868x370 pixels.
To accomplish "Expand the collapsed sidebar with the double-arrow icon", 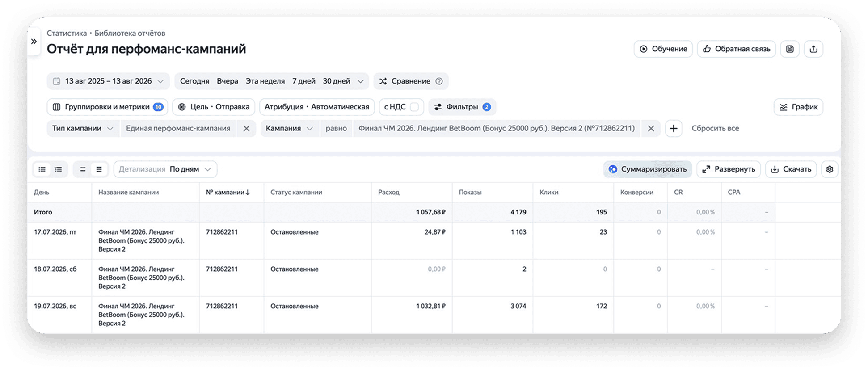I will coord(34,42).
